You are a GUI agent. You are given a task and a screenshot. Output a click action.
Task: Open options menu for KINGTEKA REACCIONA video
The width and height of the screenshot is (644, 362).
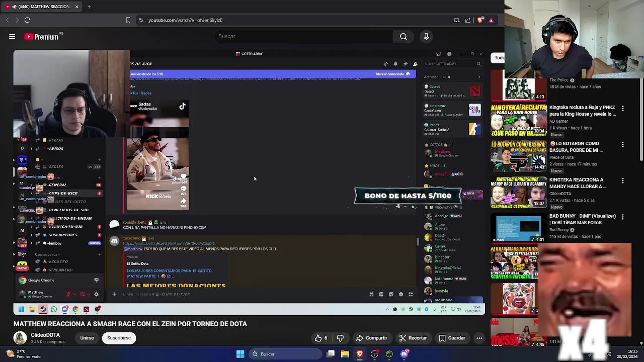[x=623, y=180]
